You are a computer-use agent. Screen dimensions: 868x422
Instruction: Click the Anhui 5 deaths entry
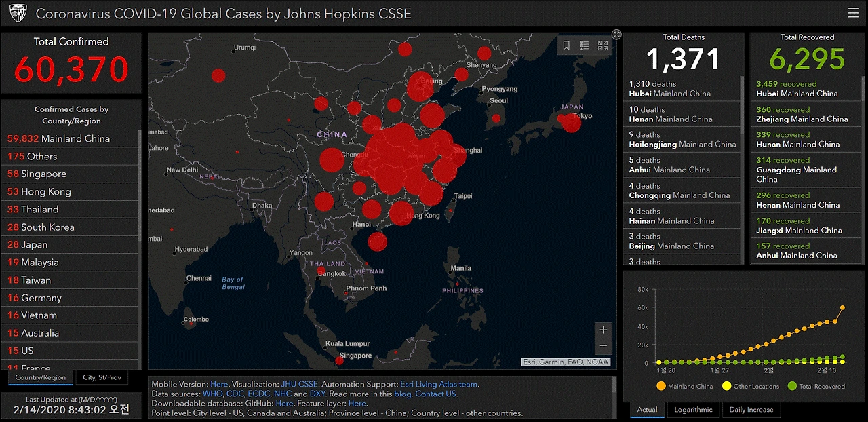pyautogui.click(x=682, y=165)
